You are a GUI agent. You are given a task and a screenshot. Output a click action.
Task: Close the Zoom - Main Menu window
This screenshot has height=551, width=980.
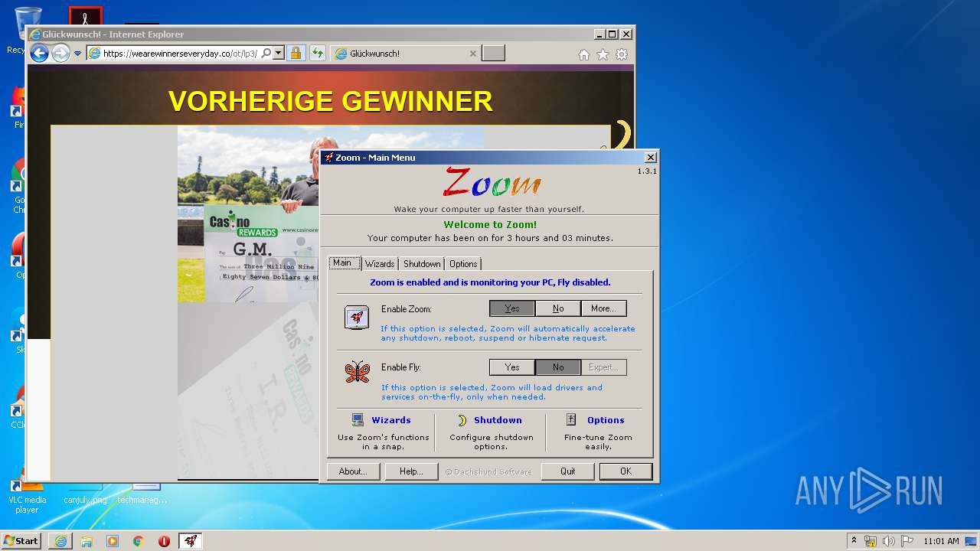coord(650,158)
